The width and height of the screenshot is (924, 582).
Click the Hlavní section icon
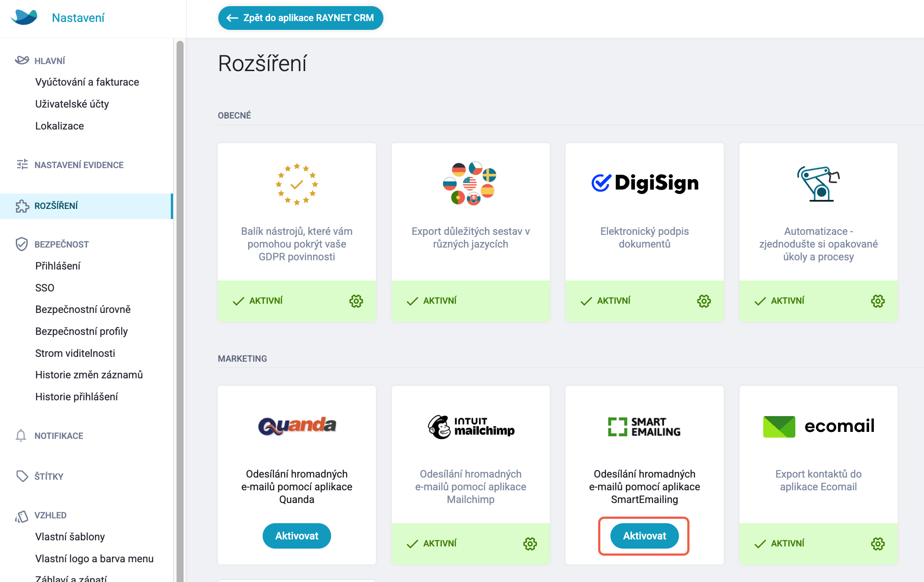(22, 60)
